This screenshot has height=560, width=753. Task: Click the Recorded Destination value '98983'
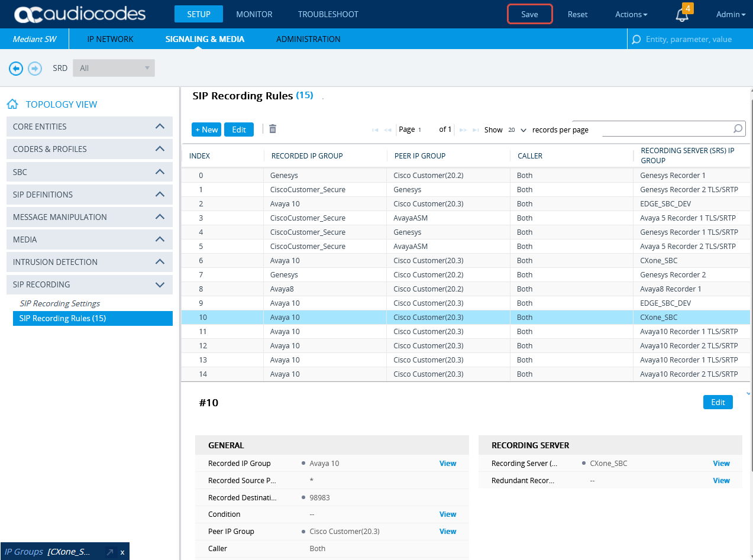[319, 498]
